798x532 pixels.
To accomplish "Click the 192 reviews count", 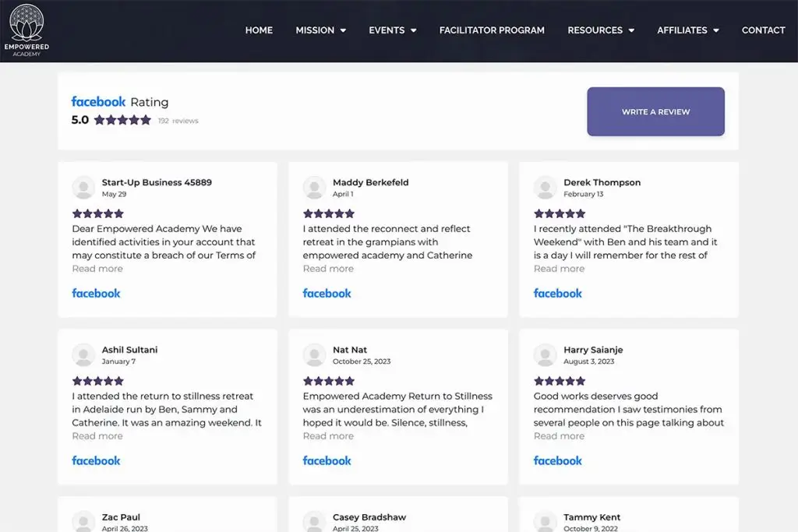I will (178, 121).
